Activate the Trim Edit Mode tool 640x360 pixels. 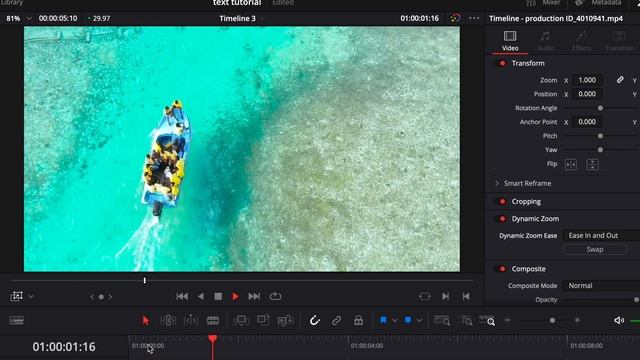(x=168, y=320)
